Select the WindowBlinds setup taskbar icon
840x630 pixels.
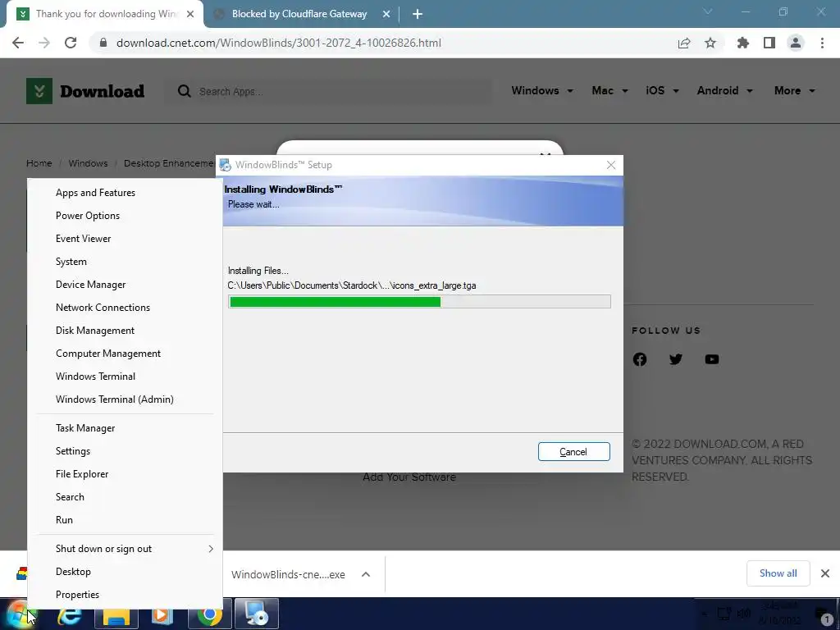[x=257, y=614]
